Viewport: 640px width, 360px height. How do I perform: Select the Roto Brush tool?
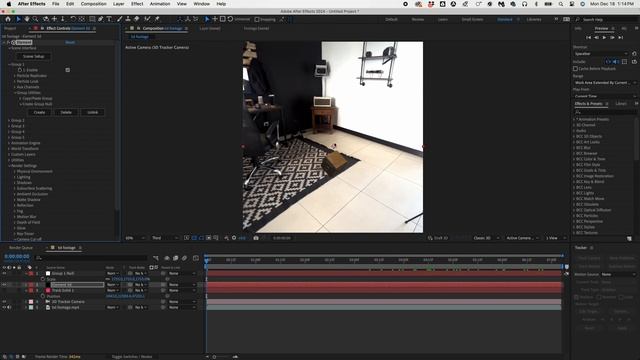coord(147,19)
